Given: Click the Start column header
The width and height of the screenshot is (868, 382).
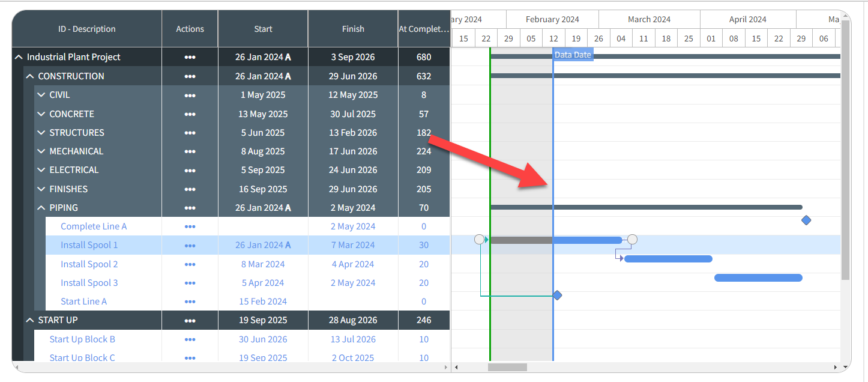Looking at the screenshot, I should 263,29.
